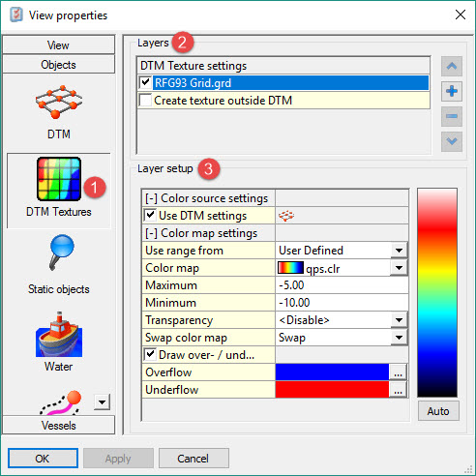Click the Maximum value field
Screen dimensions: 476x476
coord(342,285)
